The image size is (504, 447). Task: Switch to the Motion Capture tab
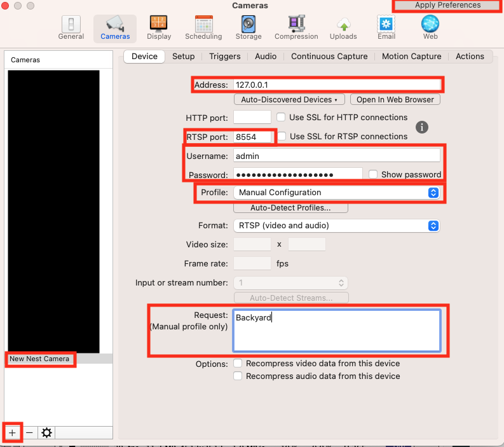[x=411, y=57]
